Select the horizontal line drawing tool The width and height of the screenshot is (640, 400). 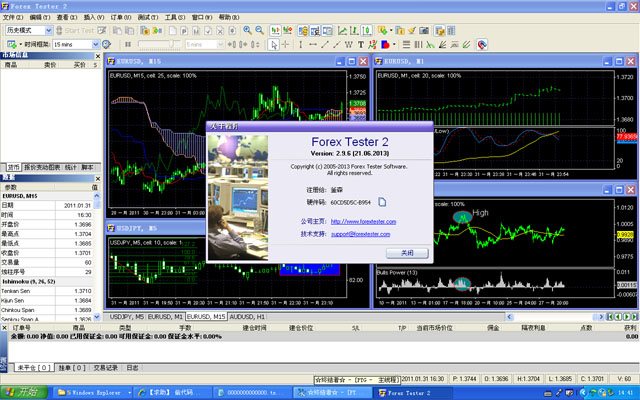313,44
